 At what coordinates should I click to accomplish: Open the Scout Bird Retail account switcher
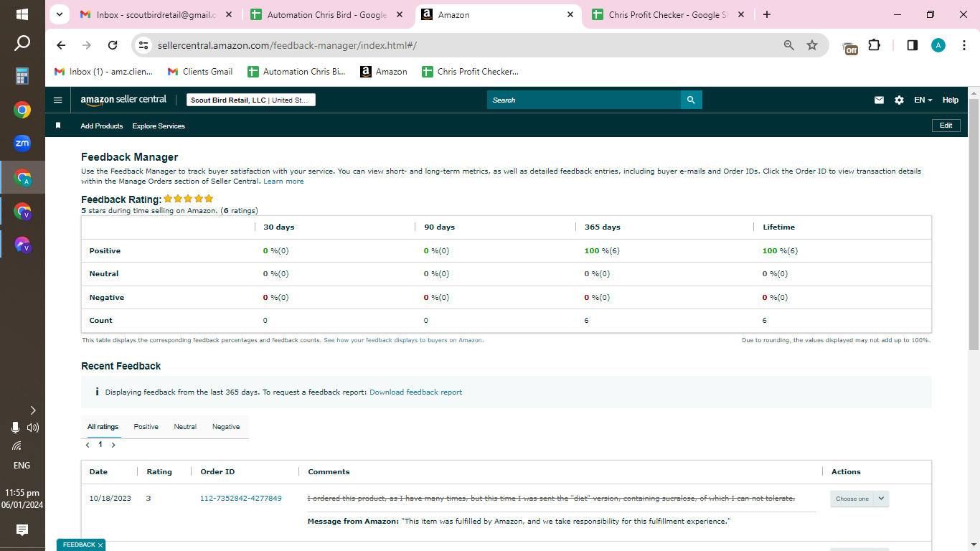251,100
